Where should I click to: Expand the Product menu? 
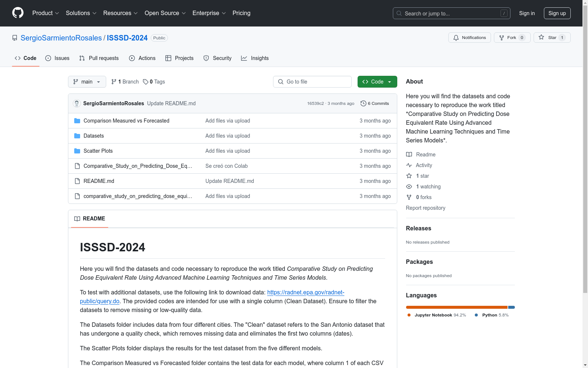click(46, 13)
